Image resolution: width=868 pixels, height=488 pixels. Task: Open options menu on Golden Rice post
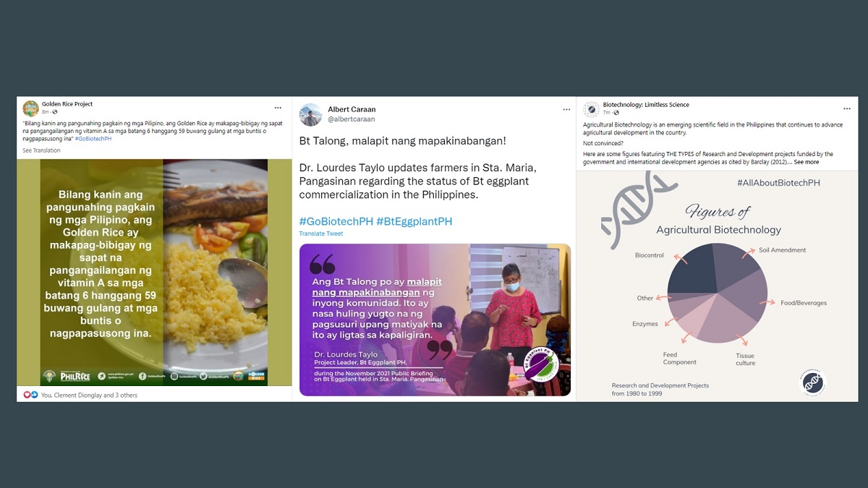click(x=278, y=108)
